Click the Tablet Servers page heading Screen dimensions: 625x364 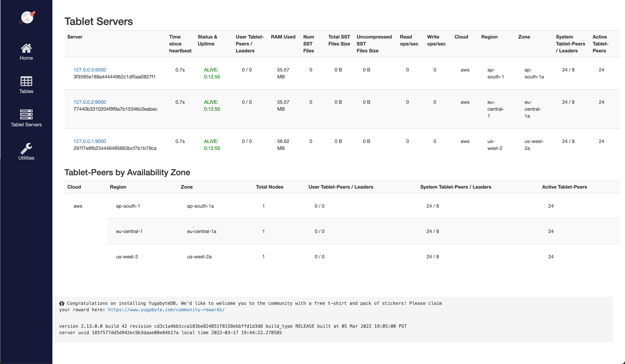coord(99,22)
